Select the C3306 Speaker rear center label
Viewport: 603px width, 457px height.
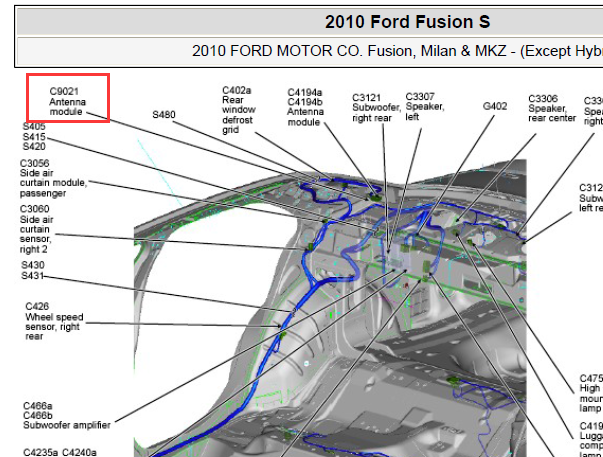[552, 108]
